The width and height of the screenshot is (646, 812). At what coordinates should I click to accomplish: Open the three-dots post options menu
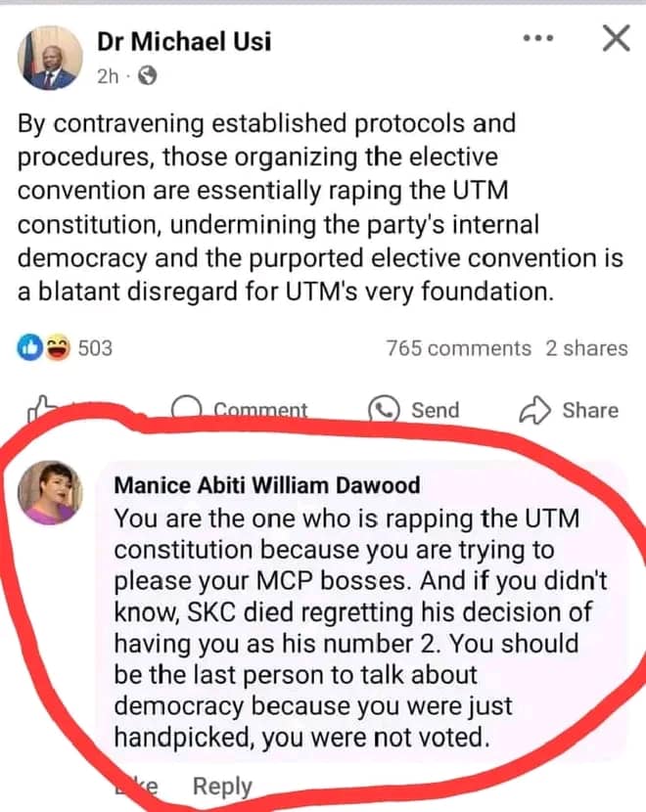click(x=538, y=39)
